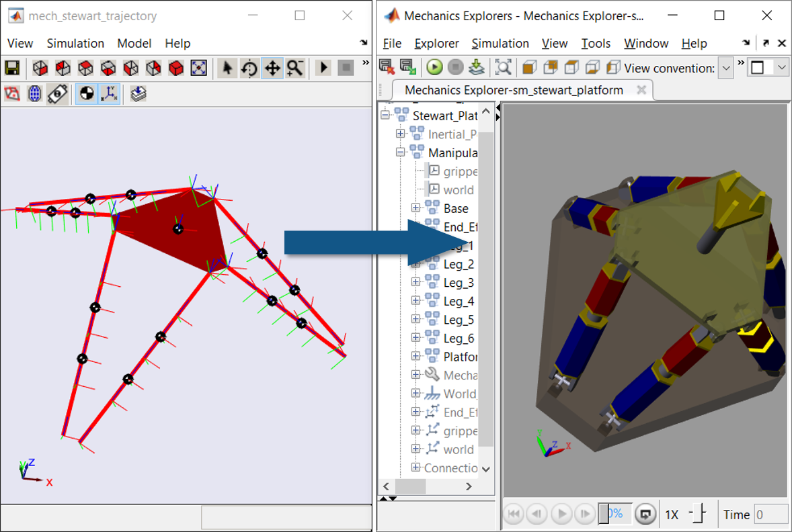Select the Base item in tree

click(x=456, y=208)
